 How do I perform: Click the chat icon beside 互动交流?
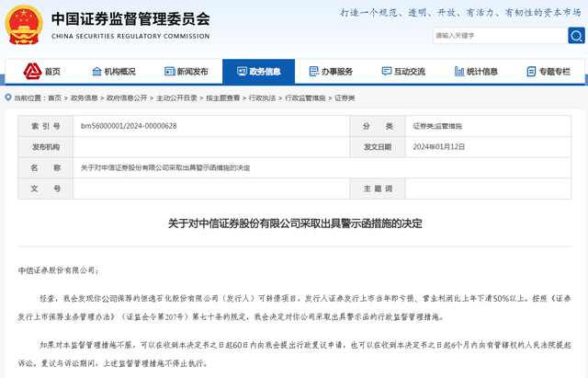[x=386, y=72]
